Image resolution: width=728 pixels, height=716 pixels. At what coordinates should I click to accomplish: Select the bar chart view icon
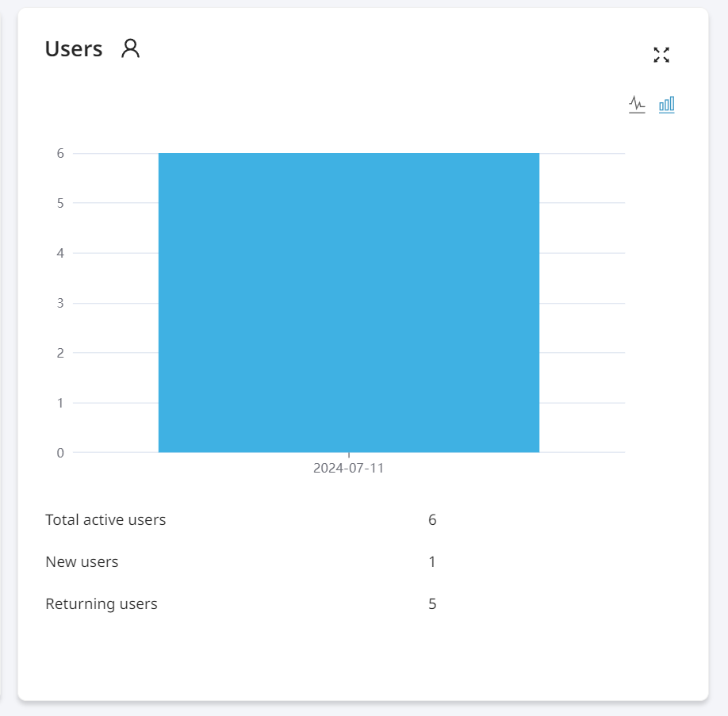point(667,105)
